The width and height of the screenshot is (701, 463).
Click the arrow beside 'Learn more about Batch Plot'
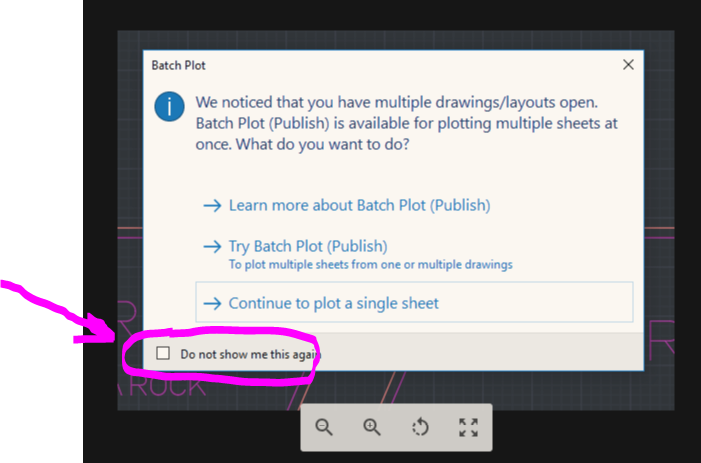[212, 206]
